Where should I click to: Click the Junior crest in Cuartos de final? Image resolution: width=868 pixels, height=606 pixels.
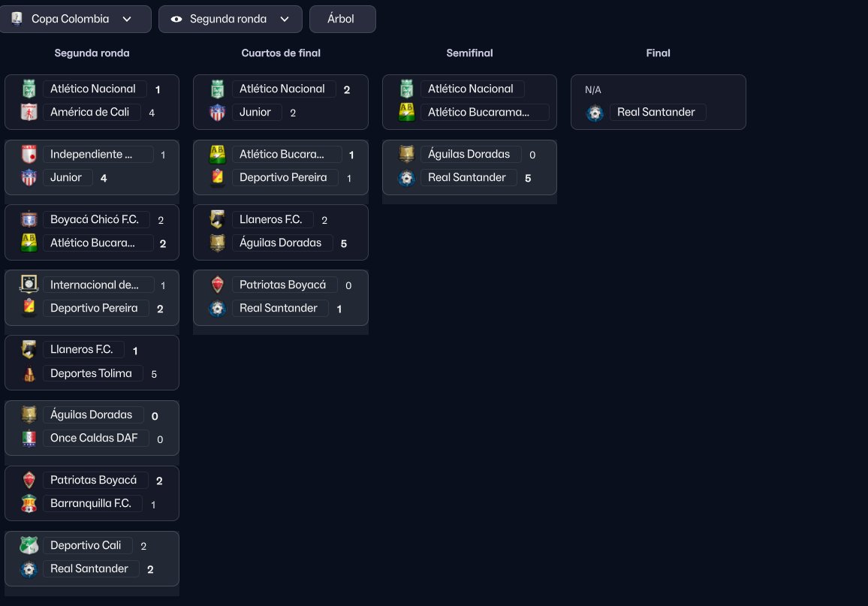(218, 112)
